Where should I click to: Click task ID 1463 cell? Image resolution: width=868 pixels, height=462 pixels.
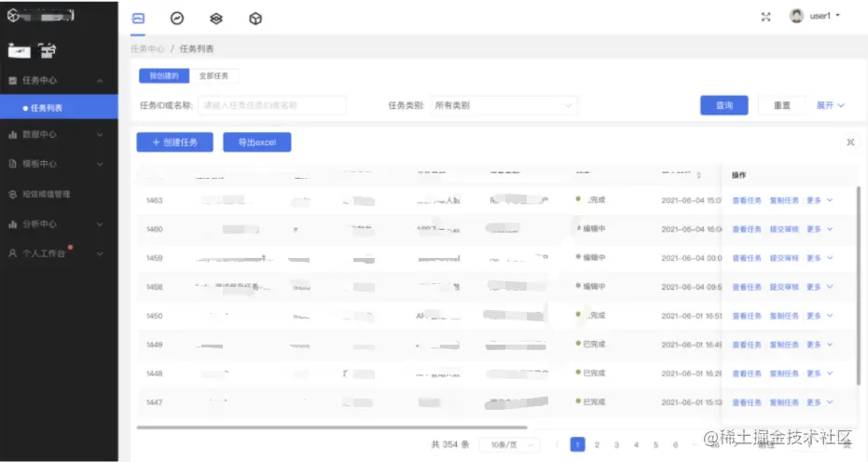pyautogui.click(x=155, y=200)
